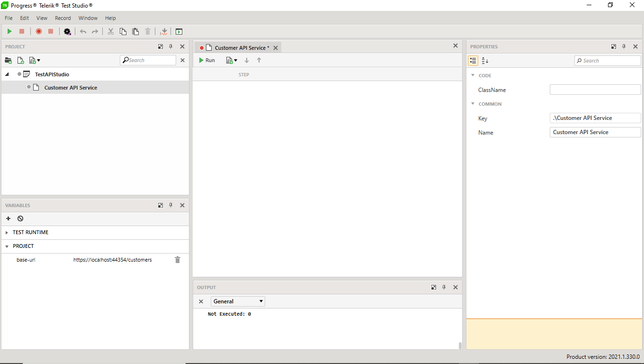Toggle categorized view in Properties

coord(473,61)
